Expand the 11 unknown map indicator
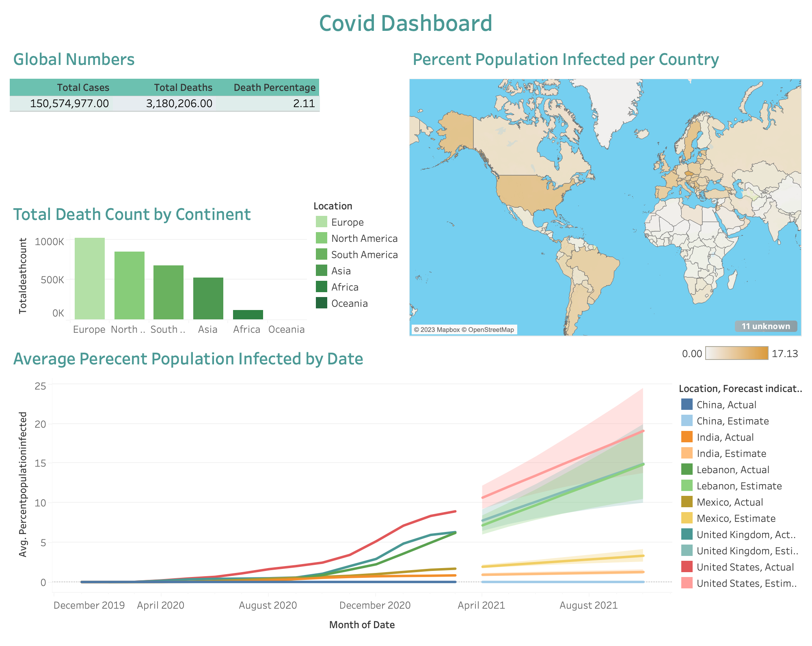Image resolution: width=812 pixels, height=646 pixels. click(x=766, y=326)
